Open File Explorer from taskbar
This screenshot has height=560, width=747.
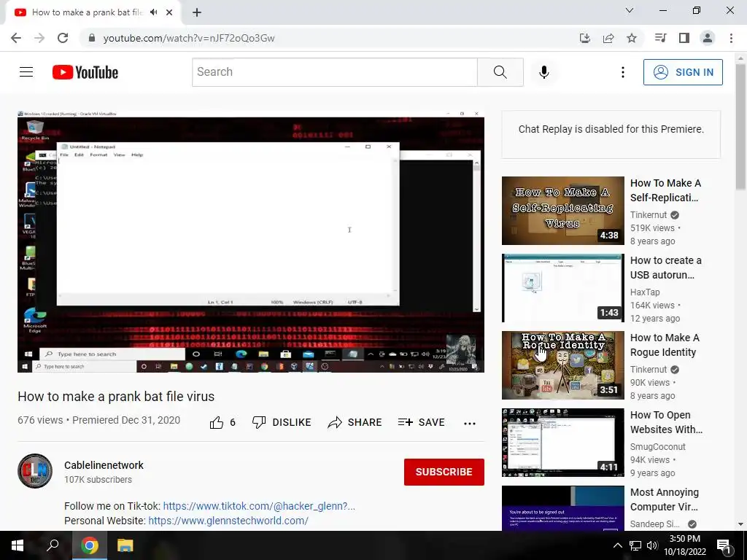click(x=125, y=545)
